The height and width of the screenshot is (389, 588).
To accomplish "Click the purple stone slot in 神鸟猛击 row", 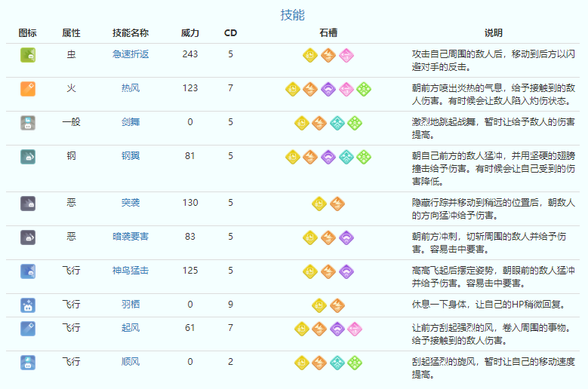I will (346, 271).
